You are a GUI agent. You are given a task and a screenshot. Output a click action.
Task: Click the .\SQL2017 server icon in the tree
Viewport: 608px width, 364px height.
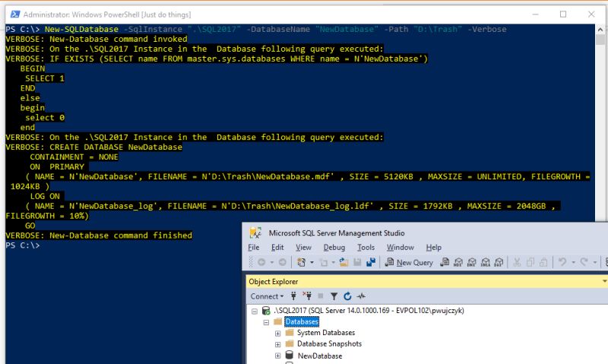266,311
